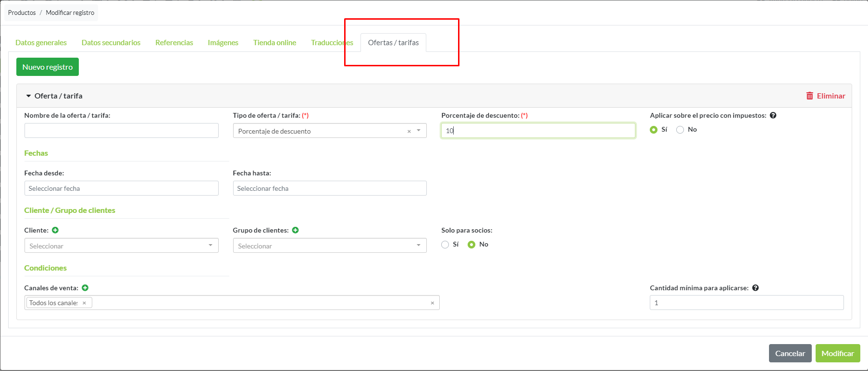
Task: Click the green plus icon next to Cliente
Action: click(x=55, y=230)
